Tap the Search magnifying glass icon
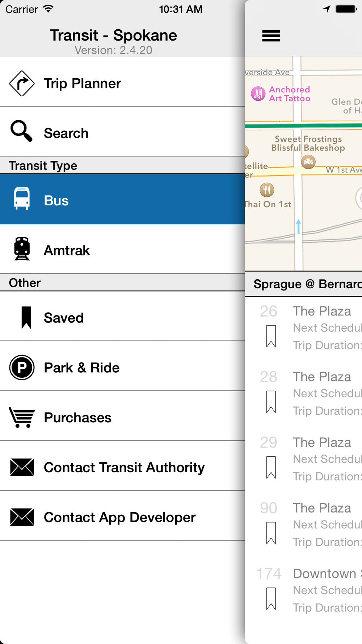 (x=21, y=131)
